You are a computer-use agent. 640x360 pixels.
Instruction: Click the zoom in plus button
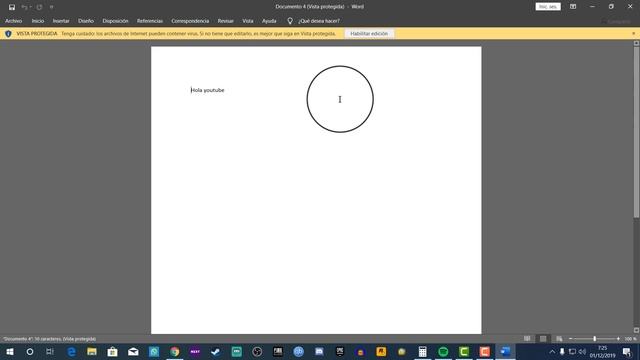[x=618, y=339]
